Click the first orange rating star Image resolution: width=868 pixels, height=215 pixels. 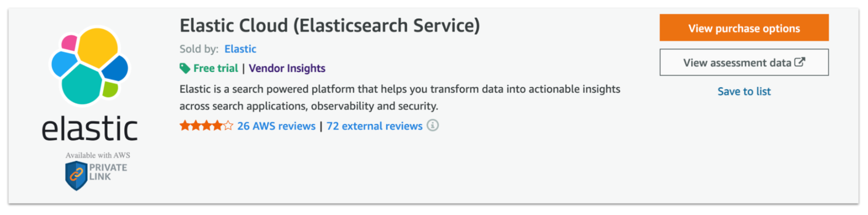tap(185, 126)
